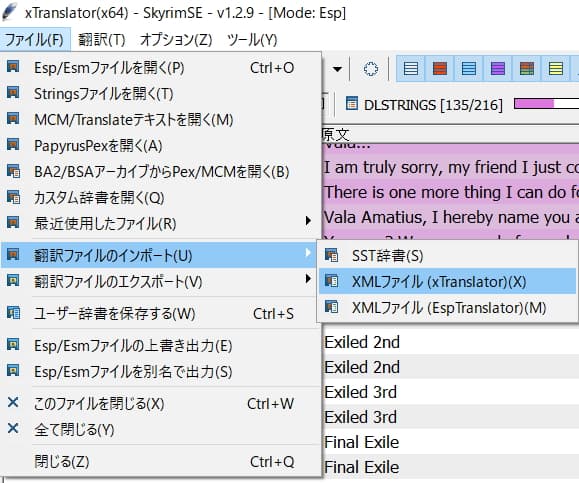Open the ファイル(F) menu
Image resolution: width=579 pixels, height=483 pixels.
[x=35, y=39]
